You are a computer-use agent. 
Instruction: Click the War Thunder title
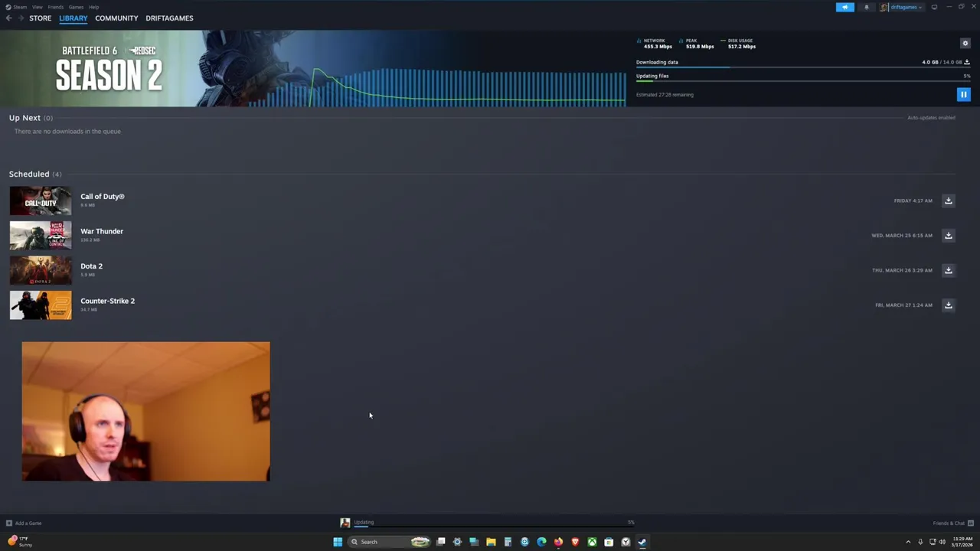tap(102, 231)
